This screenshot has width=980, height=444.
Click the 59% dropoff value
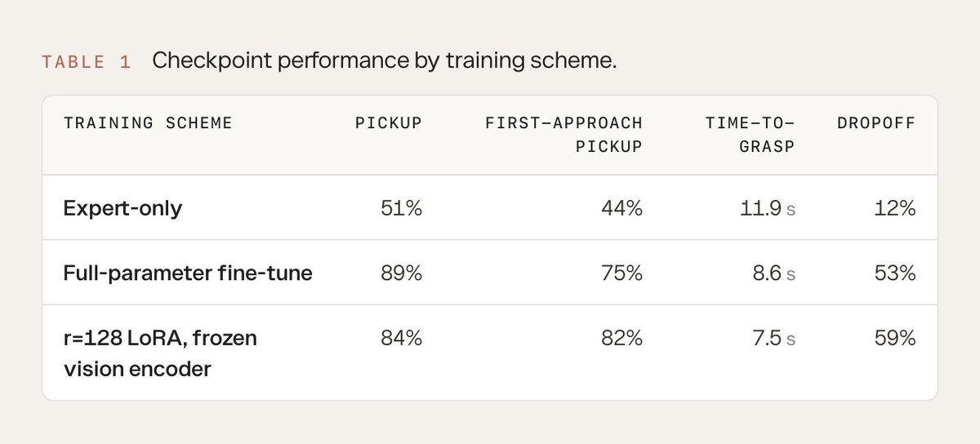(x=894, y=337)
